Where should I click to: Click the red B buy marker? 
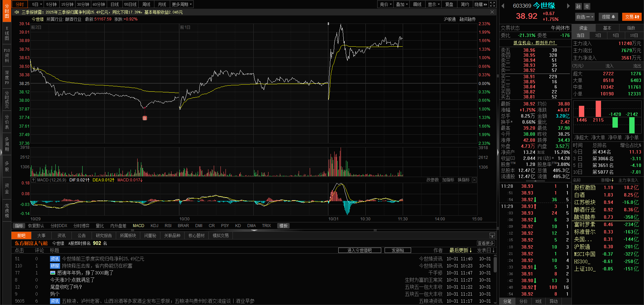coord(145,118)
